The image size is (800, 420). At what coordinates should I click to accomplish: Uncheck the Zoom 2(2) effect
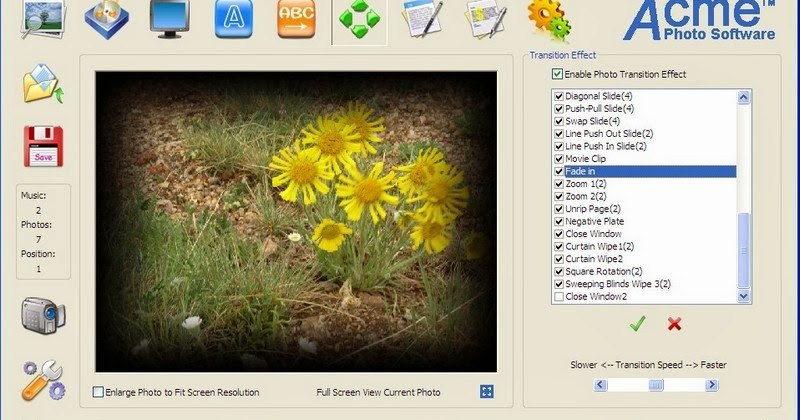[559, 196]
